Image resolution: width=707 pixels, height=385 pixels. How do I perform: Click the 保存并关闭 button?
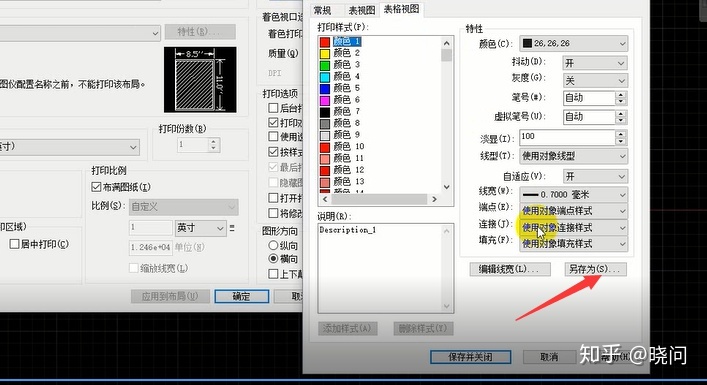click(470, 357)
